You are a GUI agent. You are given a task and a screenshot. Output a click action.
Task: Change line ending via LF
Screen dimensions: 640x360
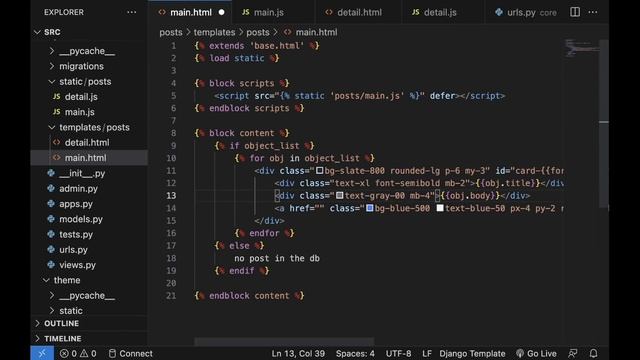pos(427,353)
